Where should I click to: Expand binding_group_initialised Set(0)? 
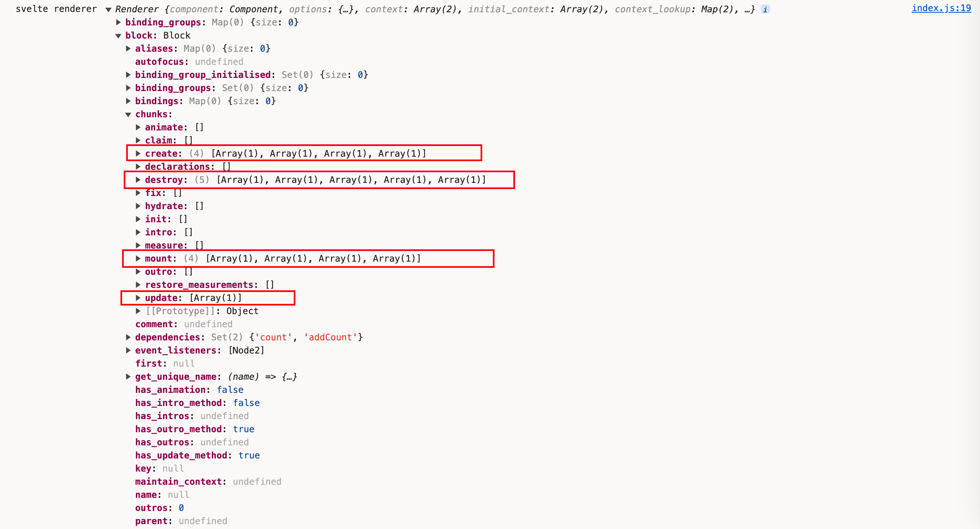(x=128, y=75)
